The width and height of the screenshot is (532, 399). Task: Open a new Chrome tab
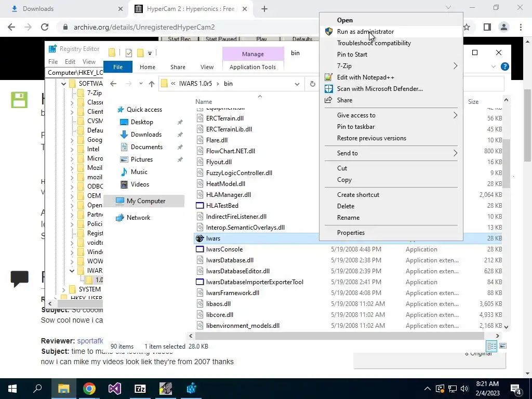point(264,9)
